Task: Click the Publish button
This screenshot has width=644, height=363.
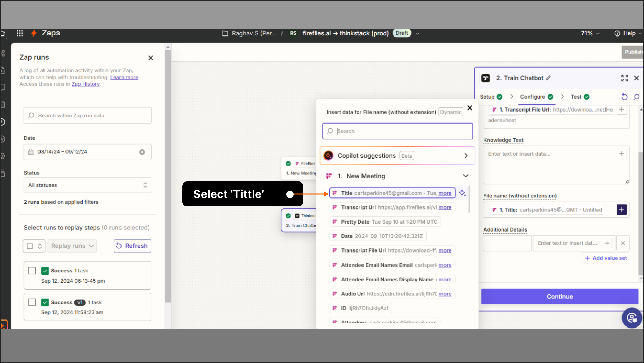Action: point(633,52)
